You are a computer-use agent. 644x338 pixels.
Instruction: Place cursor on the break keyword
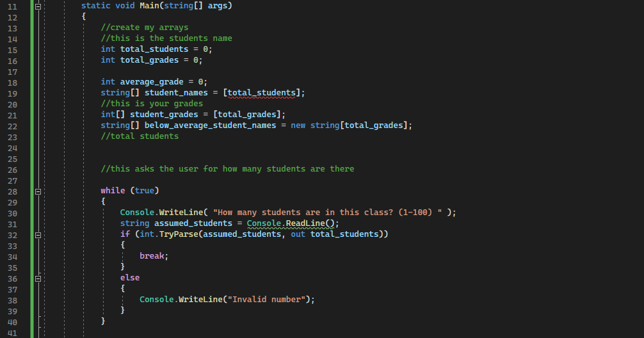(x=154, y=256)
